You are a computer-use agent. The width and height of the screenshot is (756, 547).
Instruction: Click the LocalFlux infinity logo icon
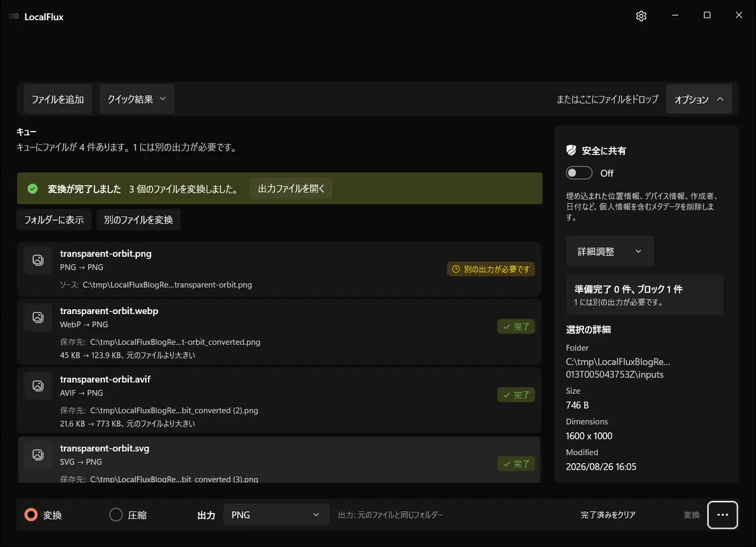(14, 16)
